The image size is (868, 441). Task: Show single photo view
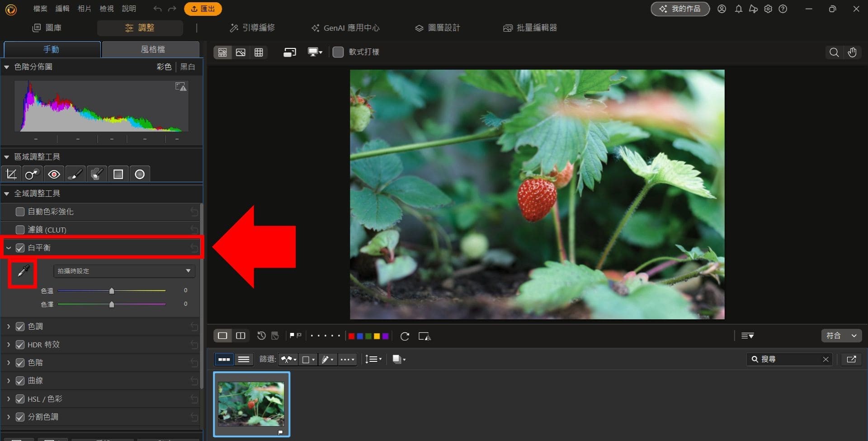pos(222,336)
